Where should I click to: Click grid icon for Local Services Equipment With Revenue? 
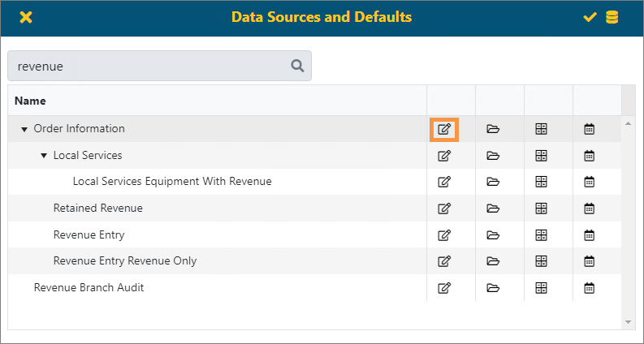(x=541, y=182)
